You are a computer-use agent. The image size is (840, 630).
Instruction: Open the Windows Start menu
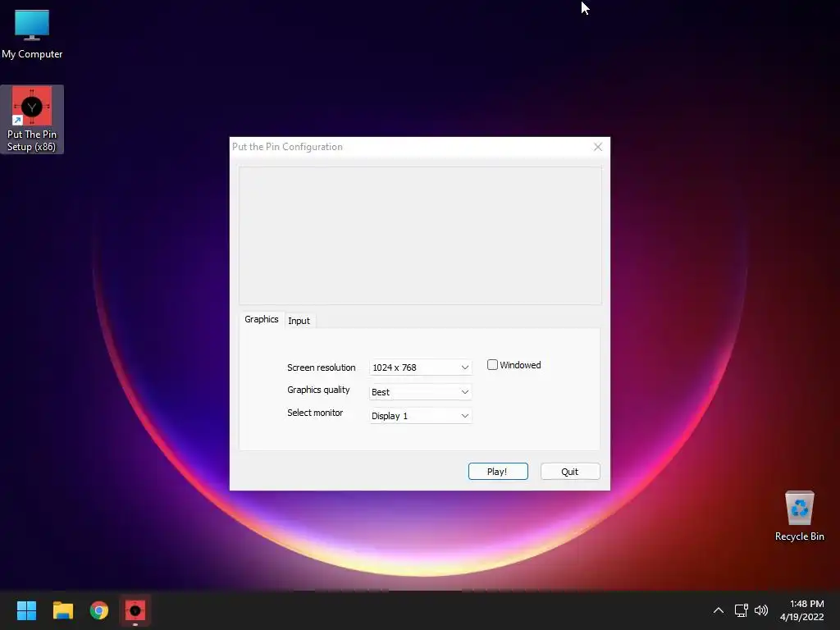26,610
